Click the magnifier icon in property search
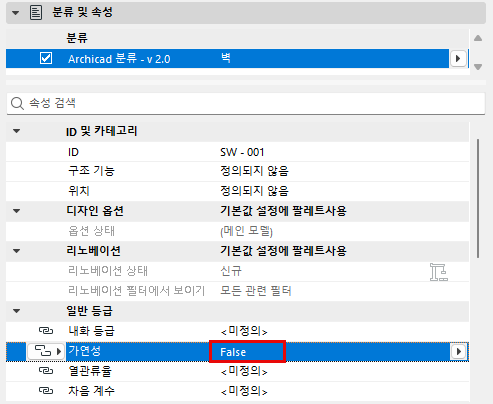The width and height of the screenshot is (493, 404). click(x=17, y=103)
